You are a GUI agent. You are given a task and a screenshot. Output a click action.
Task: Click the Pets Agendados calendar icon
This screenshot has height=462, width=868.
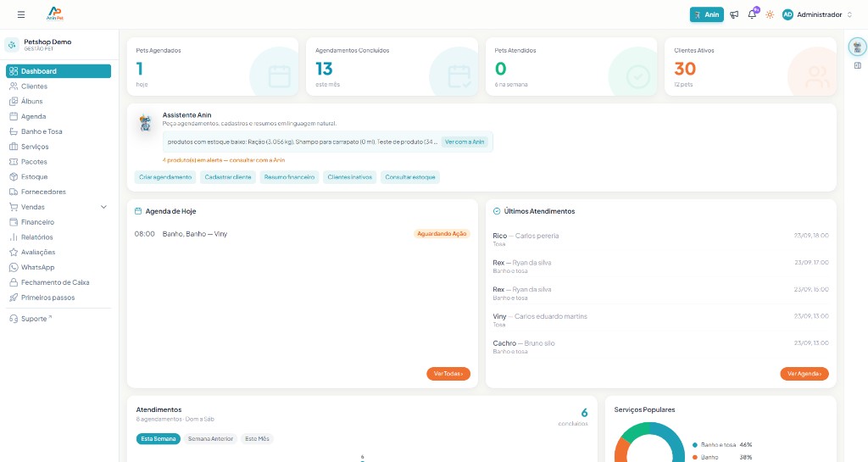pyautogui.click(x=280, y=76)
